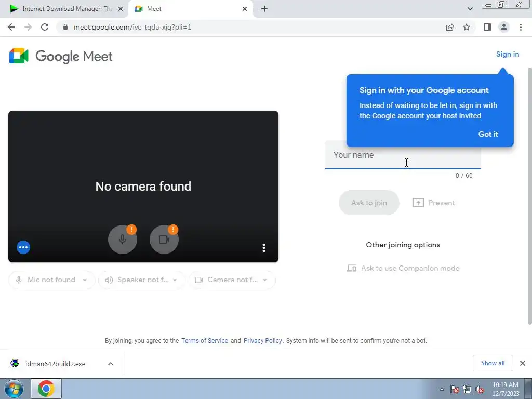Open the blue visual effects button

click(23, 247)
